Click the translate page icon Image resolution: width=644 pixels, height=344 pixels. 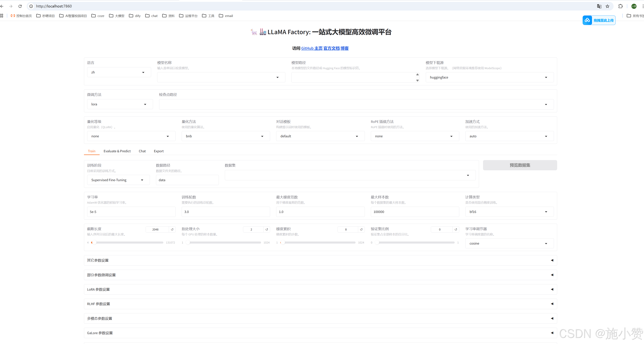click(599, 6)
